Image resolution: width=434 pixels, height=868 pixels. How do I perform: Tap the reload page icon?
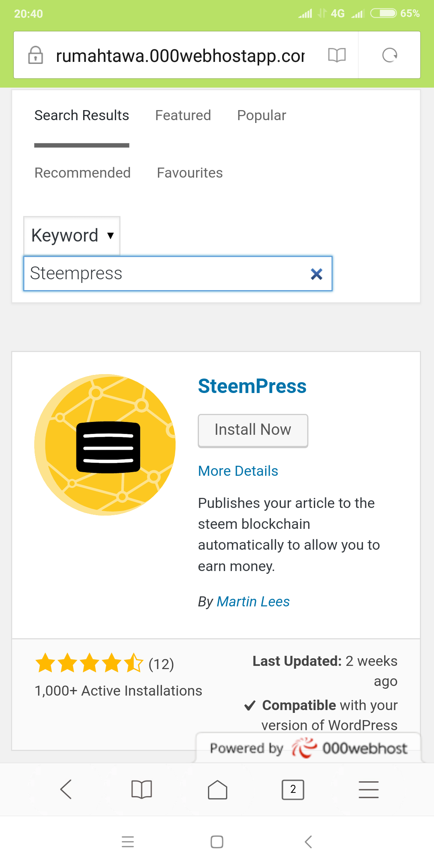[389, 55]
